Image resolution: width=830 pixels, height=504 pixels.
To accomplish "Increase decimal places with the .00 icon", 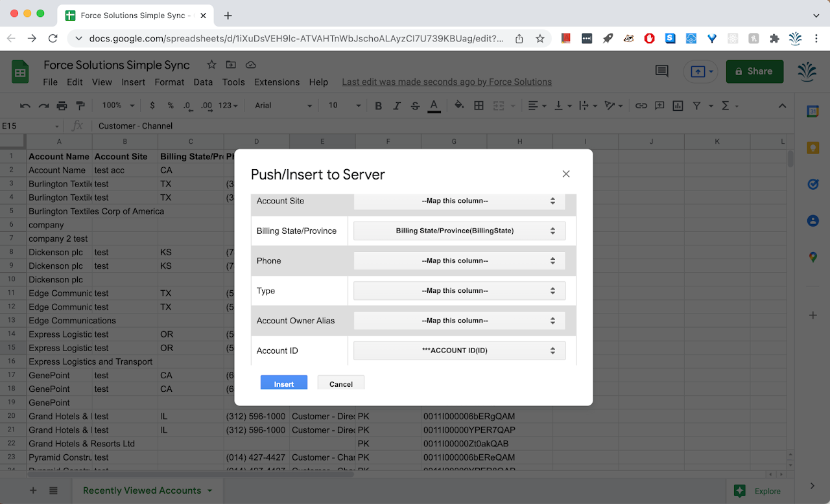I will [206, 106].
